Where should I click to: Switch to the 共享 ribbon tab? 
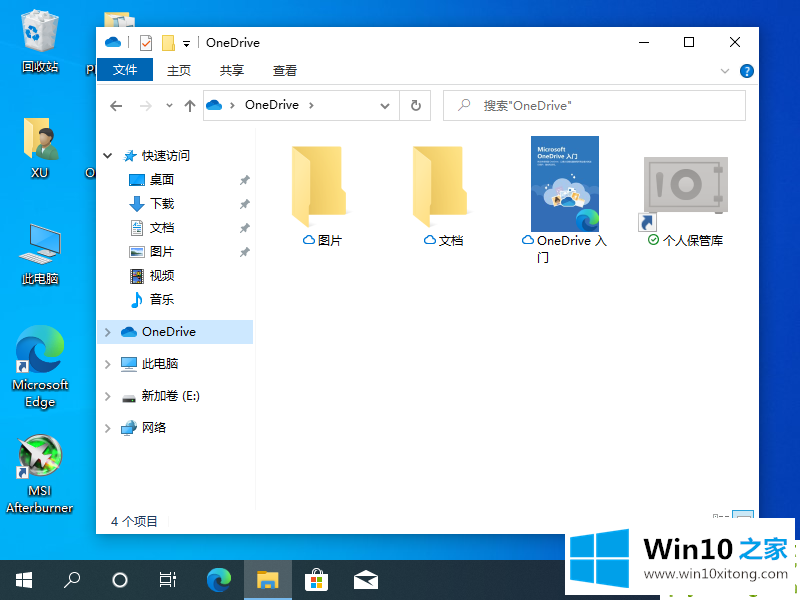click(x=232, y=70)
